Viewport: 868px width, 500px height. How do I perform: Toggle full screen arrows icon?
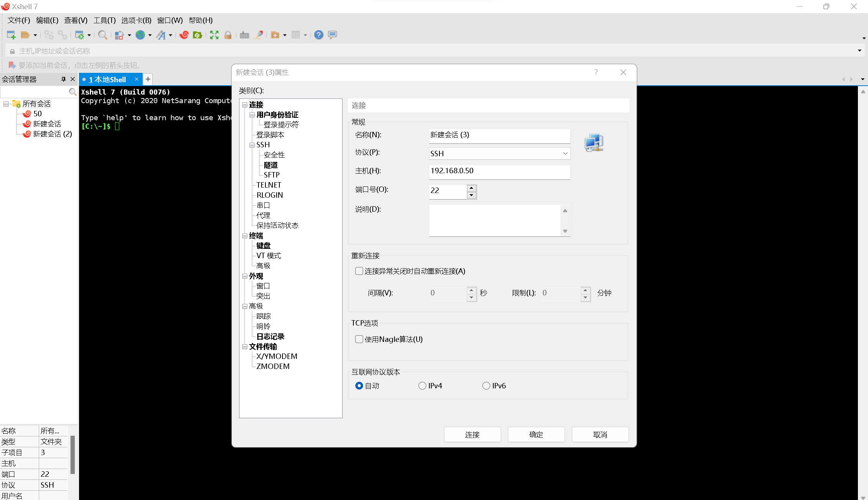point(214,35)
